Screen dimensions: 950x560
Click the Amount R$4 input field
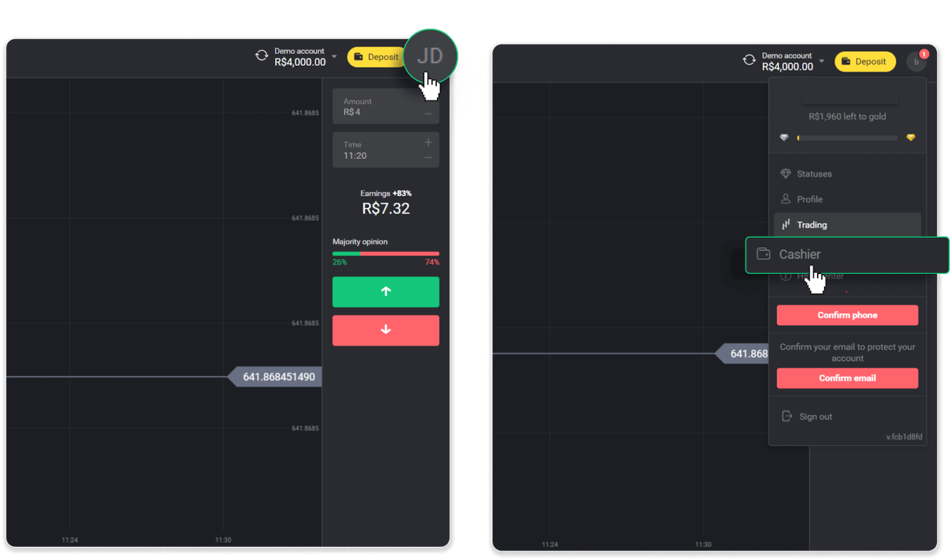point(380,107)
